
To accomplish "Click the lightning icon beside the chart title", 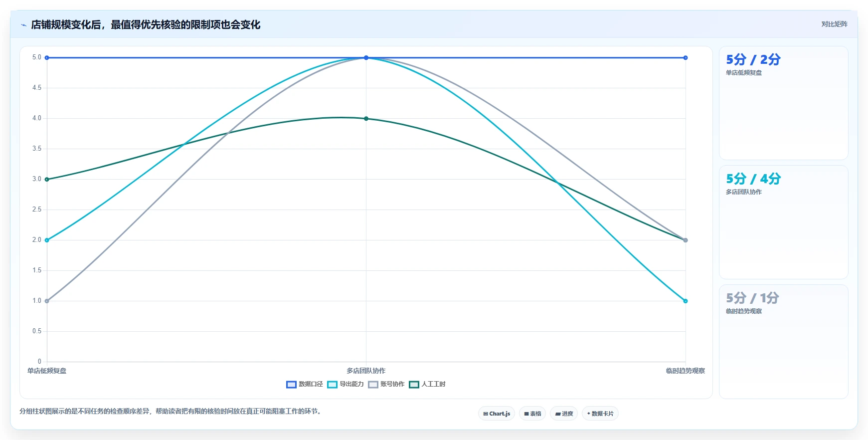I will (23, 25).
